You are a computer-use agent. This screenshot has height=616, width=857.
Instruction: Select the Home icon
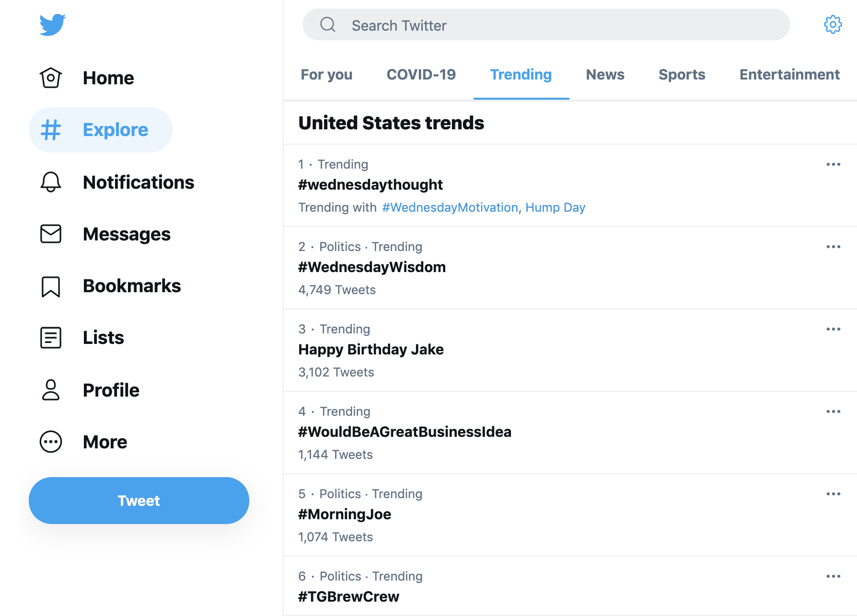tap(50, 77)
